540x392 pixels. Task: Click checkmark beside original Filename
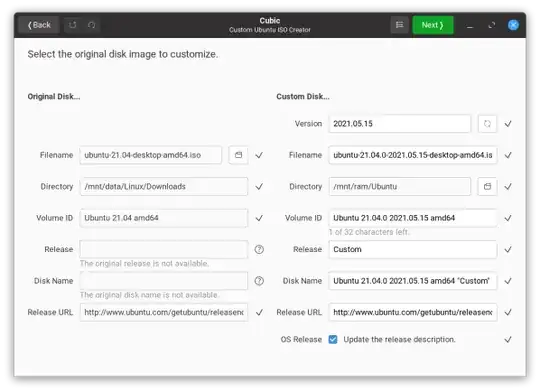259,155
